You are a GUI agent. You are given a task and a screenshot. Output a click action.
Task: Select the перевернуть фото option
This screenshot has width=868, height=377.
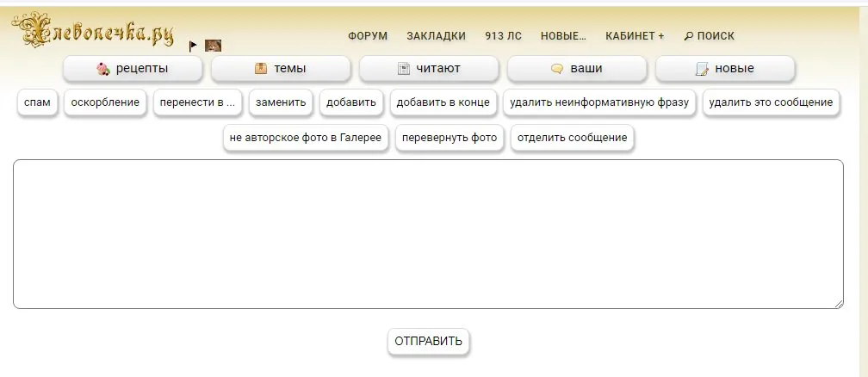449,138
